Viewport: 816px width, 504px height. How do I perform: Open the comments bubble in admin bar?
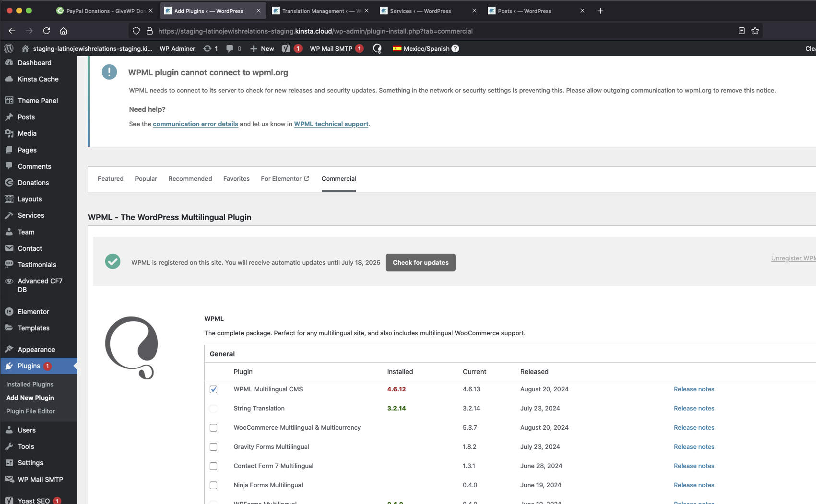(234, 48)
